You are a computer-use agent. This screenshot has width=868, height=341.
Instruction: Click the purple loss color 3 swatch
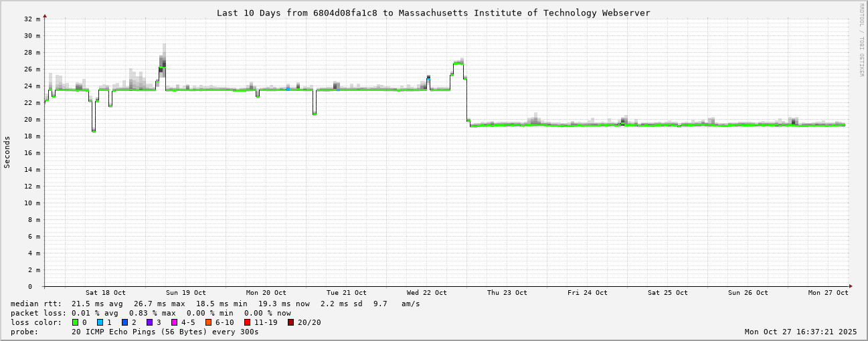pyautogui.click(x=149, y=322)
